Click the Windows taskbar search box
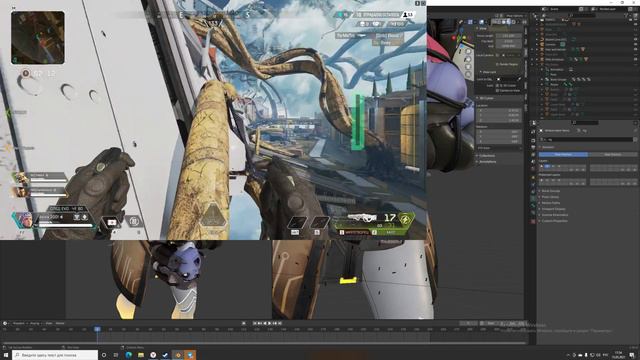 click(x=55, y=355)
